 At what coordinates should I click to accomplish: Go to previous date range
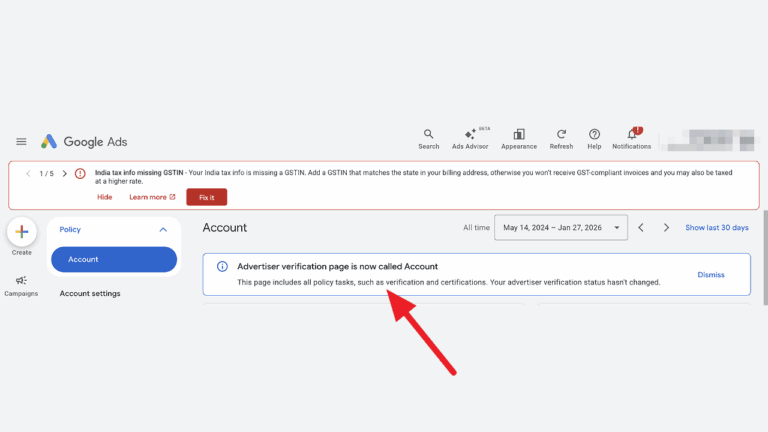pyautogui.click(x=641, y=228)
